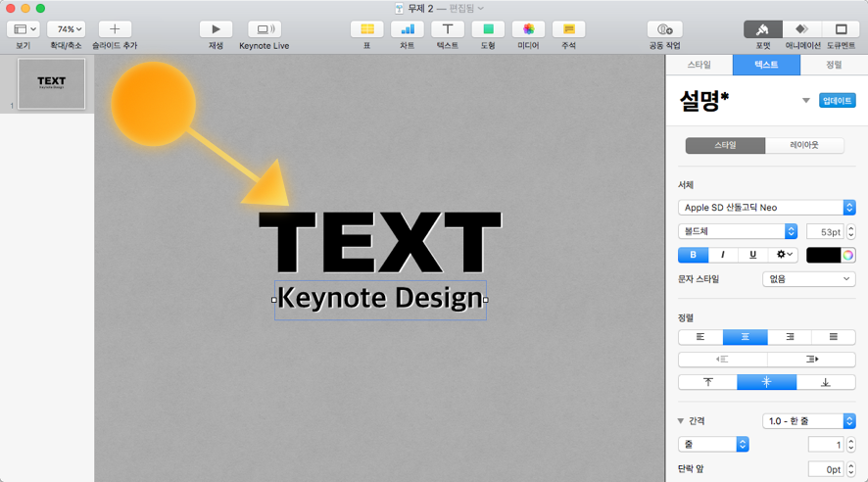This screenshot has width=868, height=482.
Task: Align text to top of box
Action: coord(708,382)
